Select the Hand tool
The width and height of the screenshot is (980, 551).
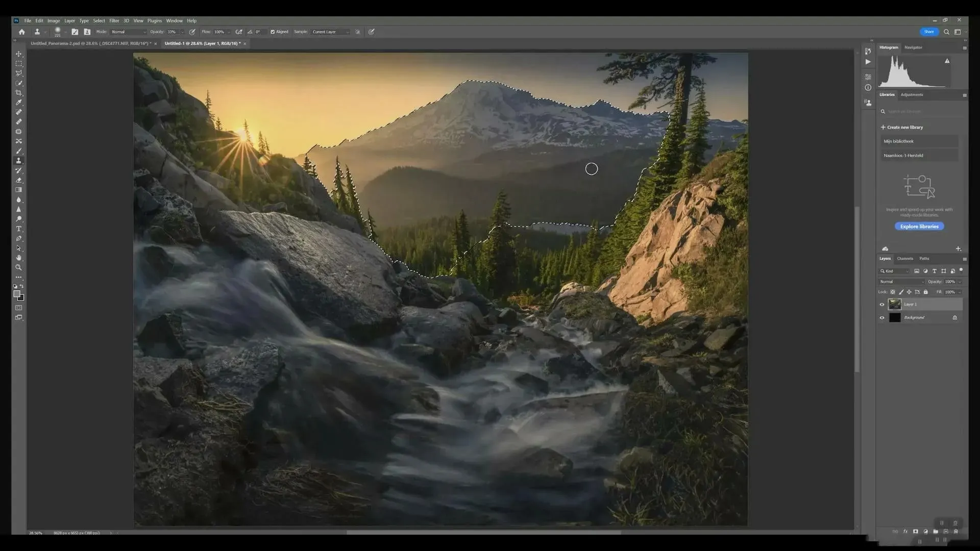19,258
